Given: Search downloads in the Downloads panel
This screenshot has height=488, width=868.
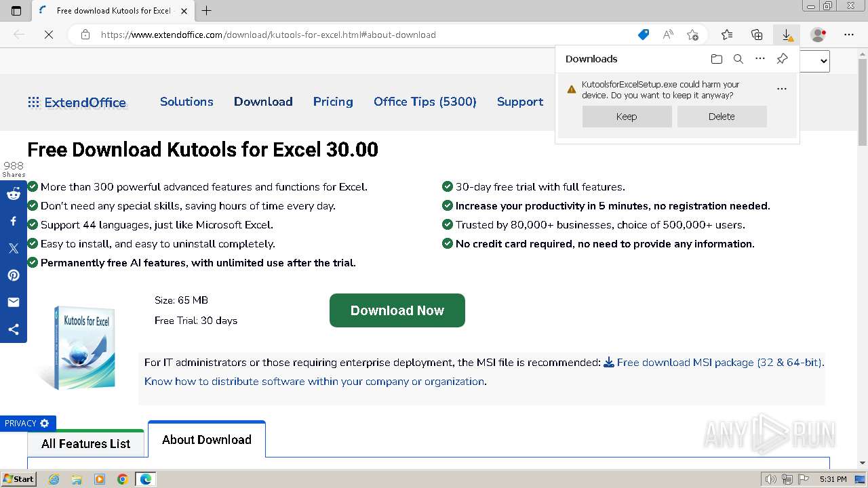Looking at the screenshot, I should (738, 59).
